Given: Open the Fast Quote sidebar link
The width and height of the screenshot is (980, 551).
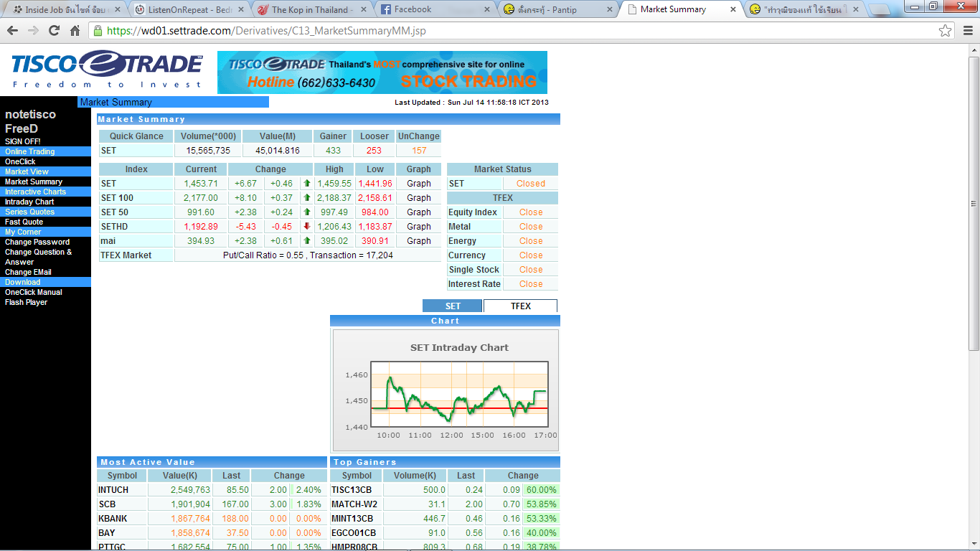Looking at the screenshot, I should coord(24,222).
